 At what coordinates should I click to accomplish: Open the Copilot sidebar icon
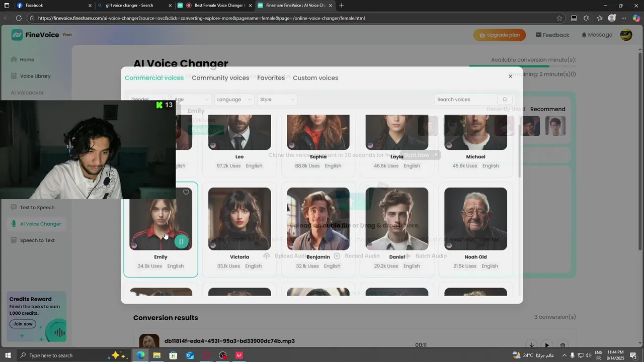point(636,18)
